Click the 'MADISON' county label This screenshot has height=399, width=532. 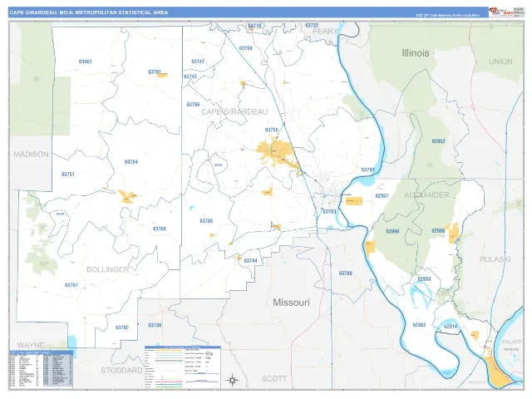pyautogui.click(x=31, y=155)
